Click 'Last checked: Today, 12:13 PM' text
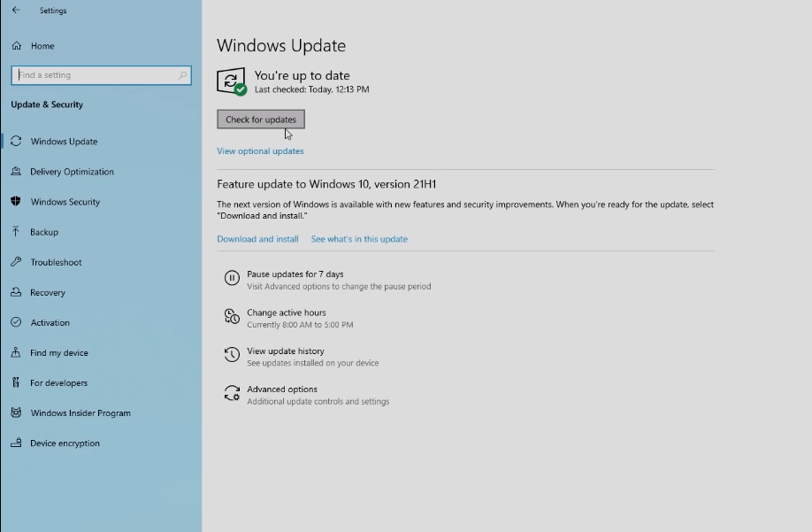The height and width of the screenshot is (532, 812). (311, 89)
